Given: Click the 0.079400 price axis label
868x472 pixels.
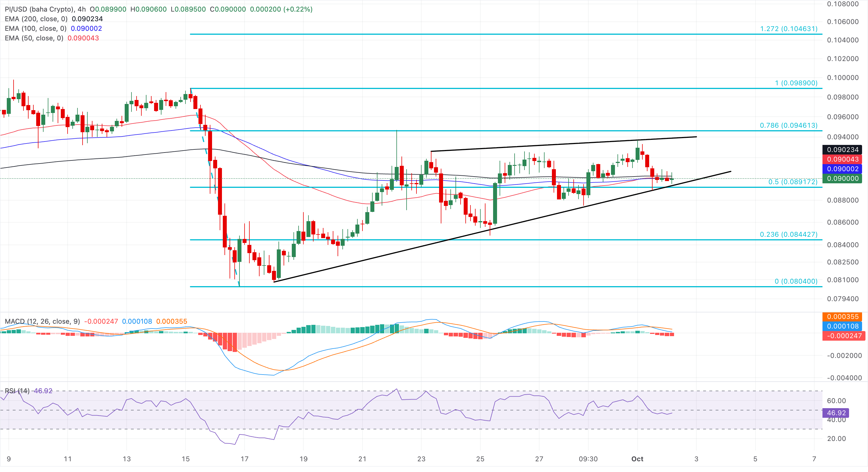Looking at the screenshot, I should pyautogui.click(x=843, y=299).
